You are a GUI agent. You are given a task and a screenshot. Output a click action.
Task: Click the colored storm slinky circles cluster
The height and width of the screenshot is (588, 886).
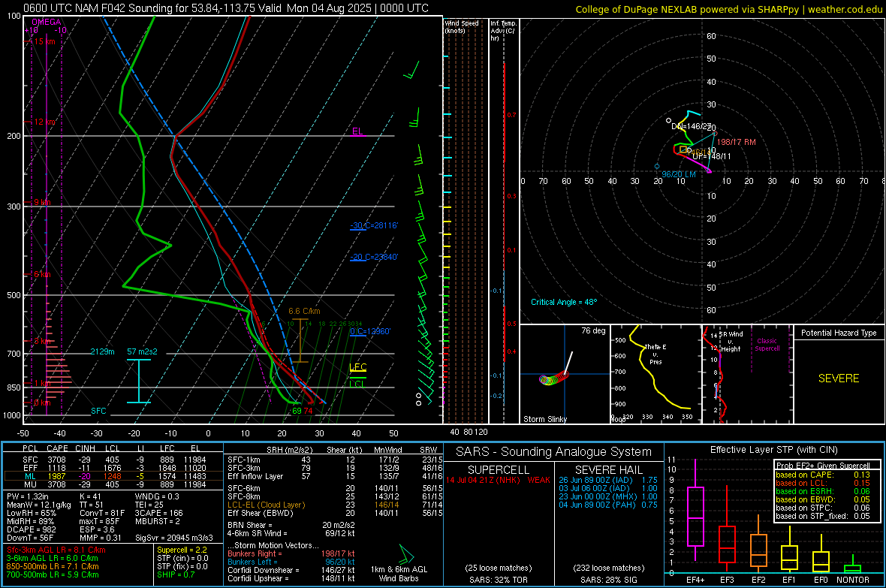pos(553,378)
